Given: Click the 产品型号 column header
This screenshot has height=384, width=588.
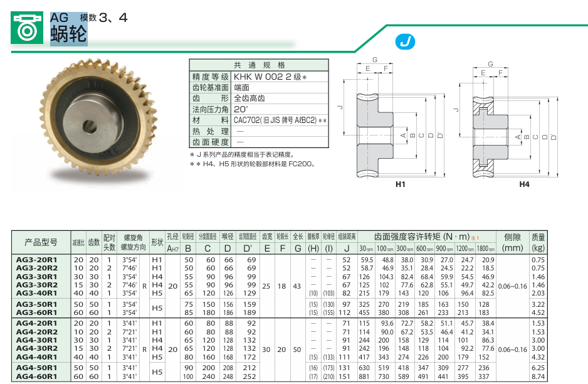Looking at the screenshot, I should 41,242.
